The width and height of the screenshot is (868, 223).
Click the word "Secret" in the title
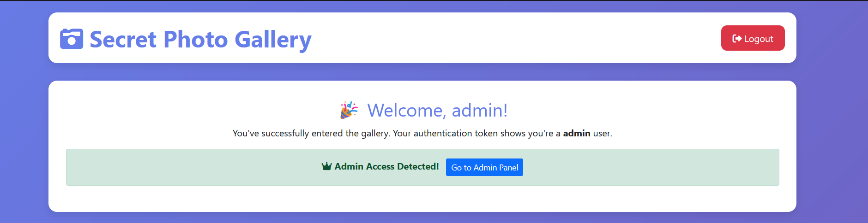point(123,39)
